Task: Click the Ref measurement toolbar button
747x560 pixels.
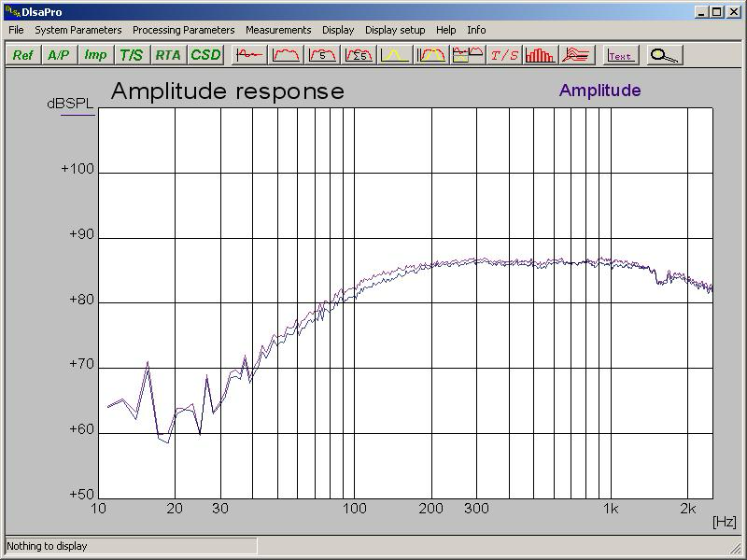Action: pos(22,55)
